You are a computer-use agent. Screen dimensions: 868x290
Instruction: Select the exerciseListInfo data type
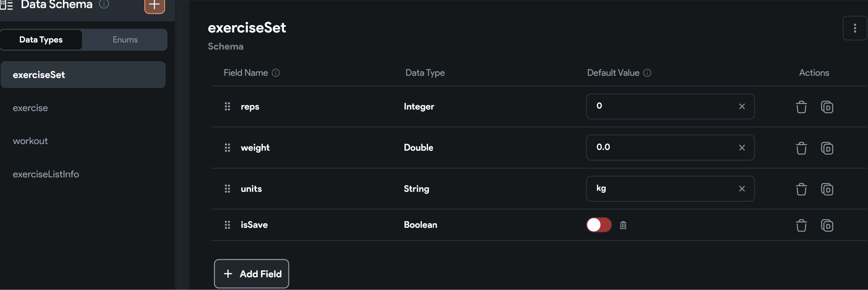click(x=46, y=174)
